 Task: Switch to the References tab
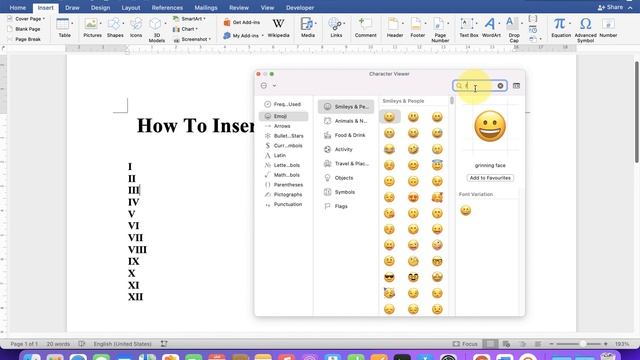[167, 7]
